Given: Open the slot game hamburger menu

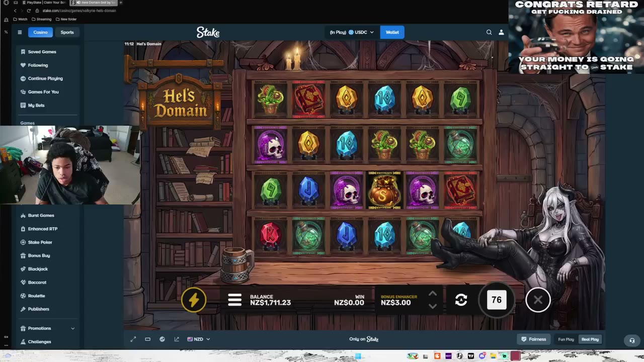Looking at the screenshot, I should [234, 300].
